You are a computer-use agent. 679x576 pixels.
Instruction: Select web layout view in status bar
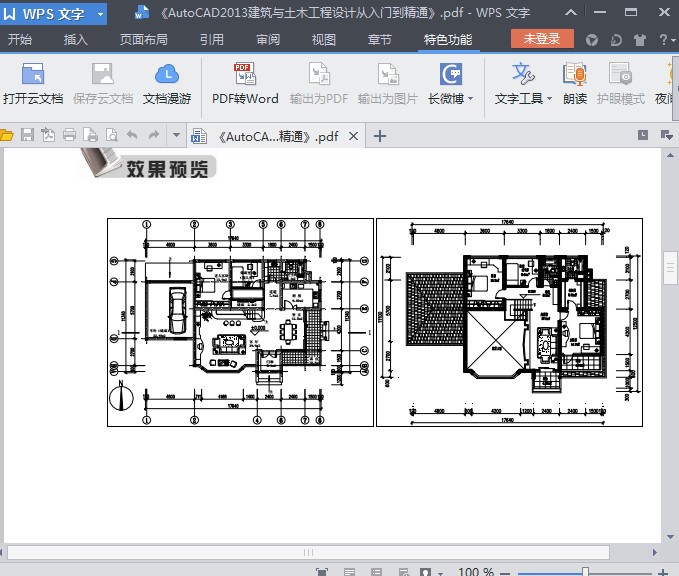[x=404, y=572]
